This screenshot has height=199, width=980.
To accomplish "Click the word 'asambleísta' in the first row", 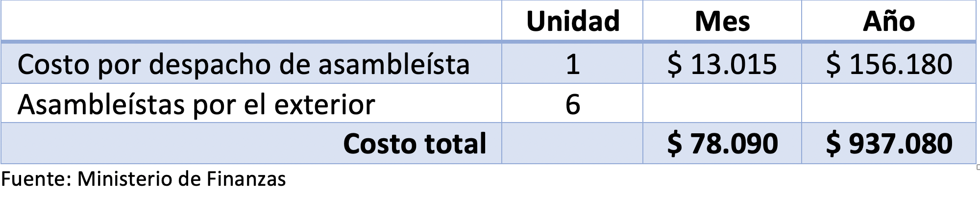I will tap(394, 64).
